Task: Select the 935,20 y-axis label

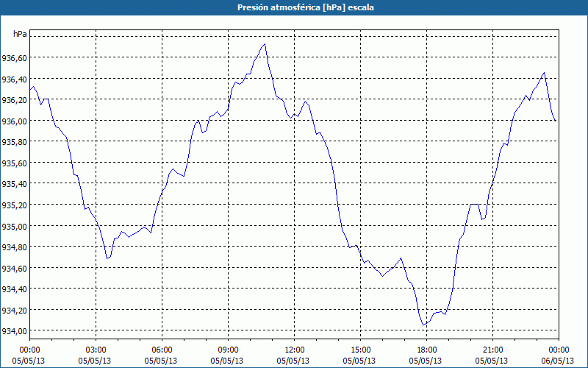Action: tap(14, 205)
